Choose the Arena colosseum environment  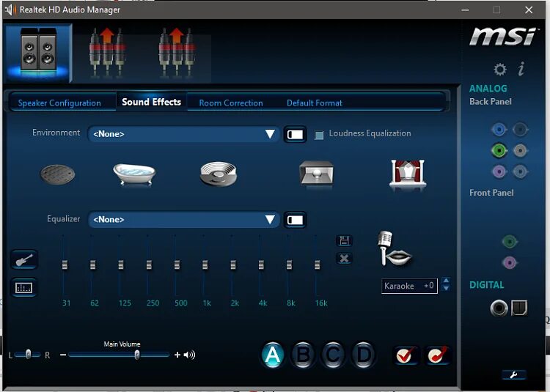[219, 174]
